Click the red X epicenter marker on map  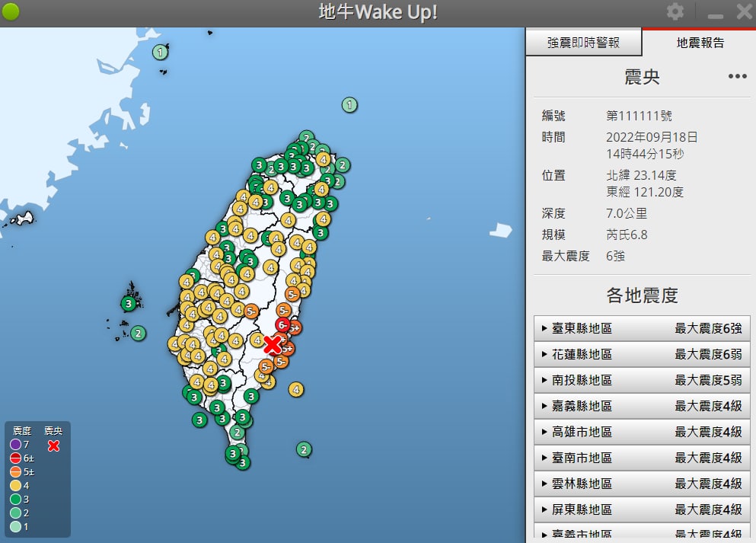pos(273,345)
